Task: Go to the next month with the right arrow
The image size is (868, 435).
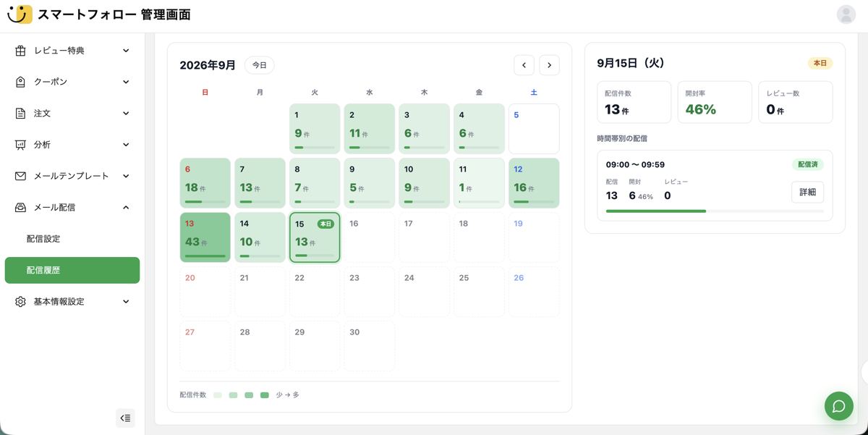Action: point(550,65)
